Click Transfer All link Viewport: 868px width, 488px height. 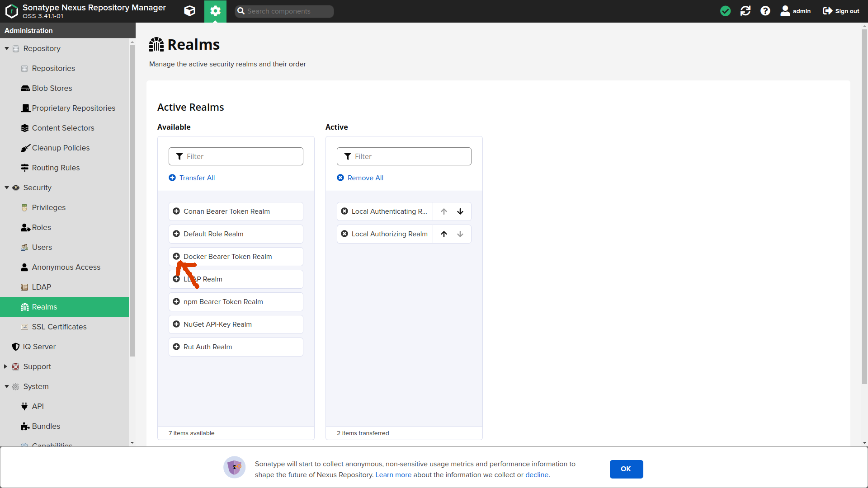point(197,178)
